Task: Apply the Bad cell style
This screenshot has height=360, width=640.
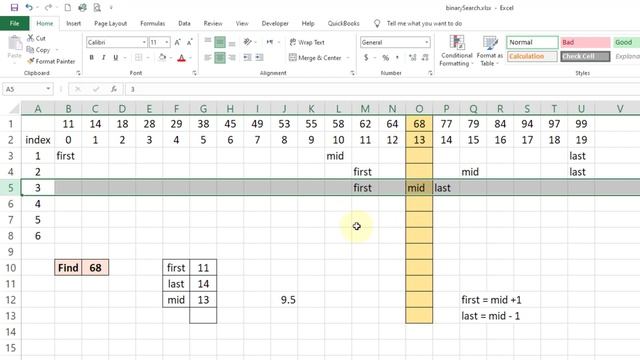Action: (585, 42)
